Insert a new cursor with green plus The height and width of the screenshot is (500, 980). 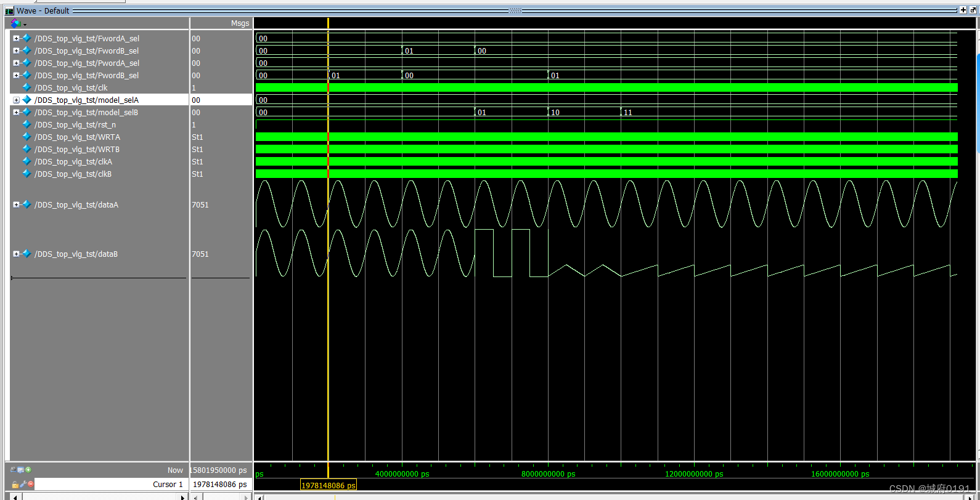coord(28,469)
